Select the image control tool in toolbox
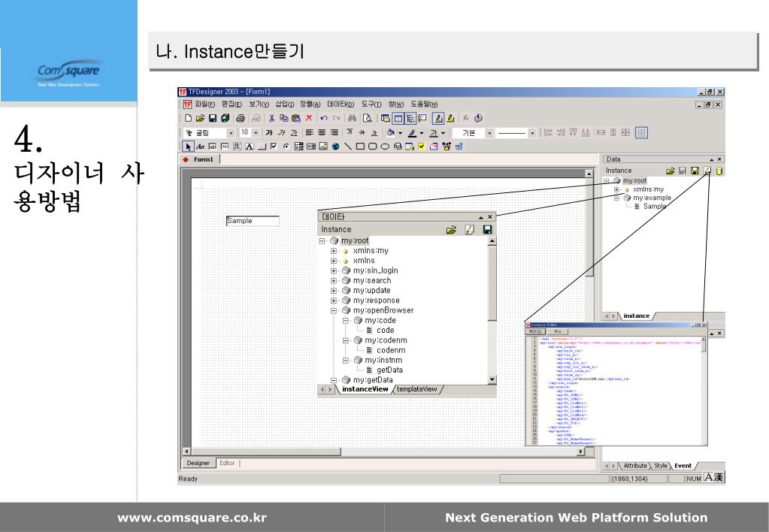 click(x=323, y=146)
